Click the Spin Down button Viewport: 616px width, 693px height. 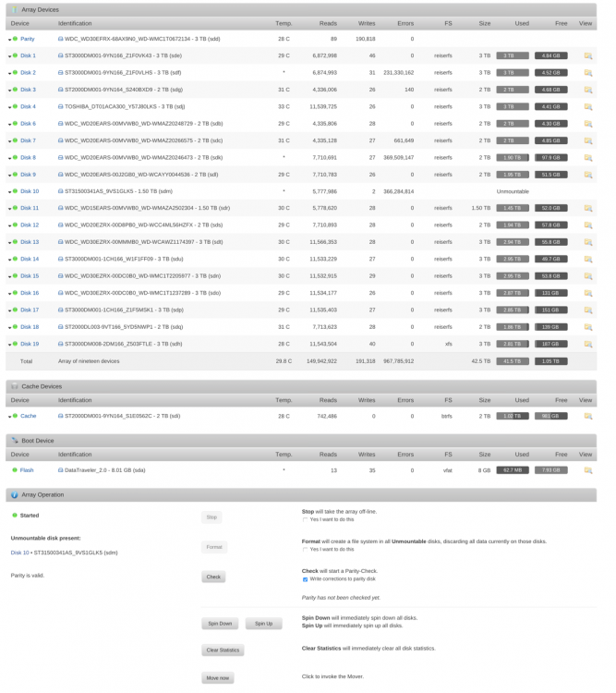point(220,624)
